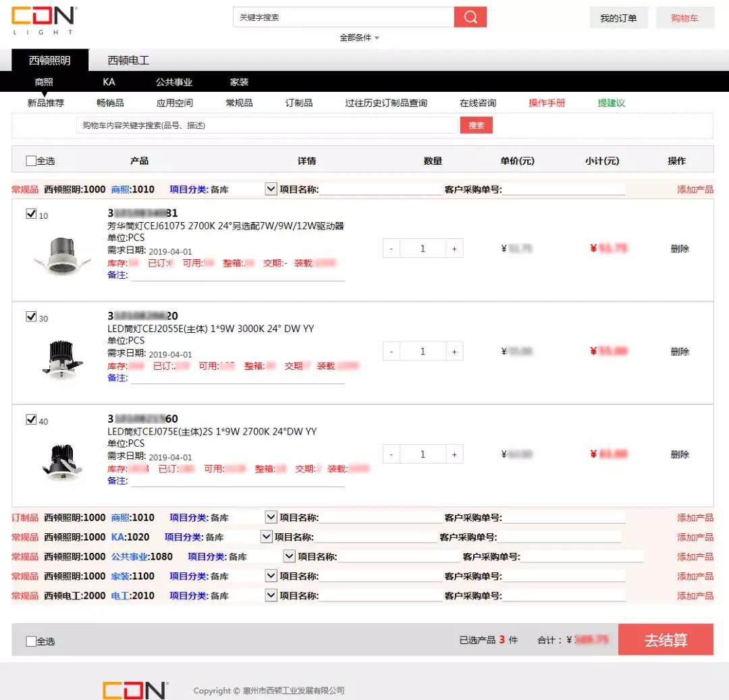Click 添加产品 for 订制品 商照:1010 row

[695, 517]
